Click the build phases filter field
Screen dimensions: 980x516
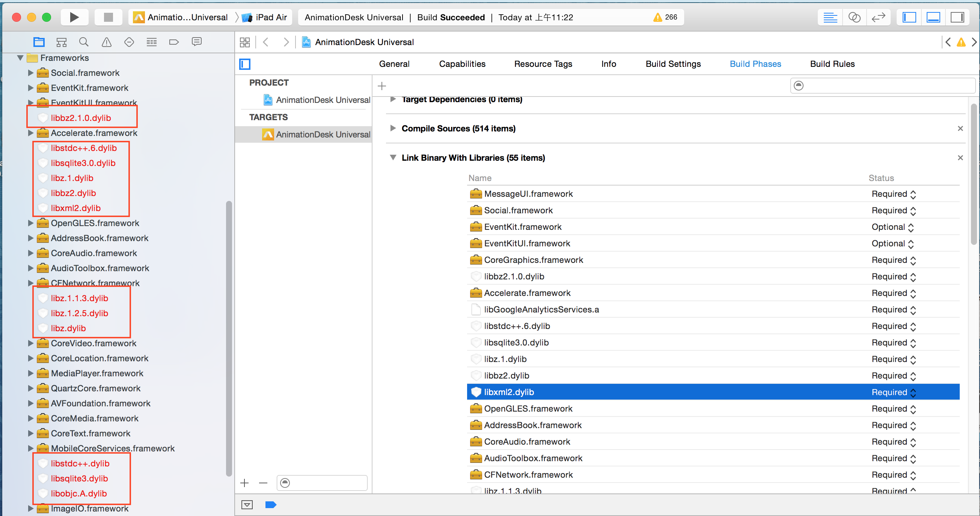pyautogui.click(x=883, y=86)
